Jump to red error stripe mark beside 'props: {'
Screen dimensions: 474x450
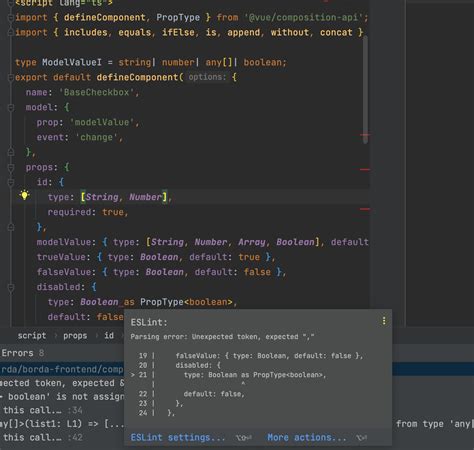click(x=365, y=170)
